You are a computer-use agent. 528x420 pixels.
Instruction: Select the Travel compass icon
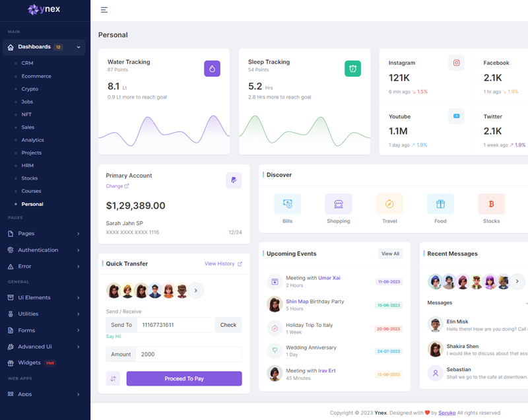tap(389, 204)
